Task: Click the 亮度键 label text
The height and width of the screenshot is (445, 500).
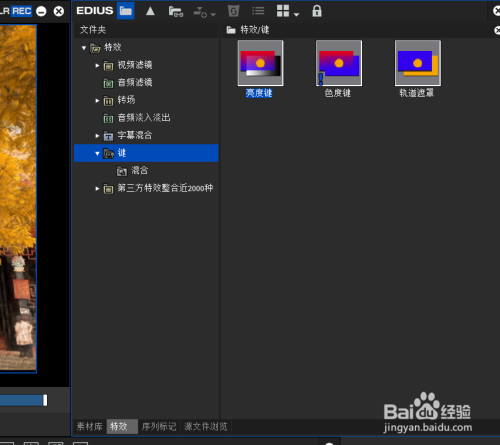Action: pos(259,93)
